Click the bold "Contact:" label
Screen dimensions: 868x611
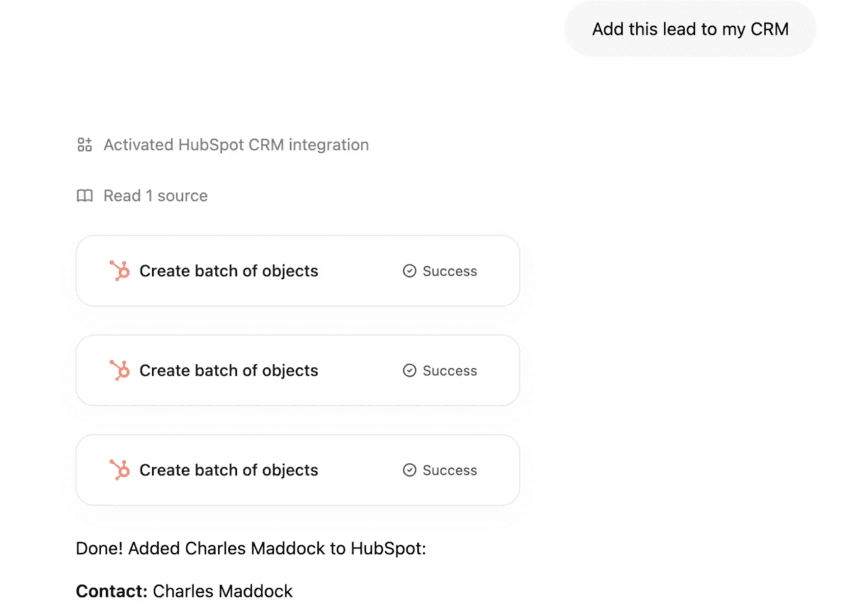pyautogui.click(x=112, y=591)
